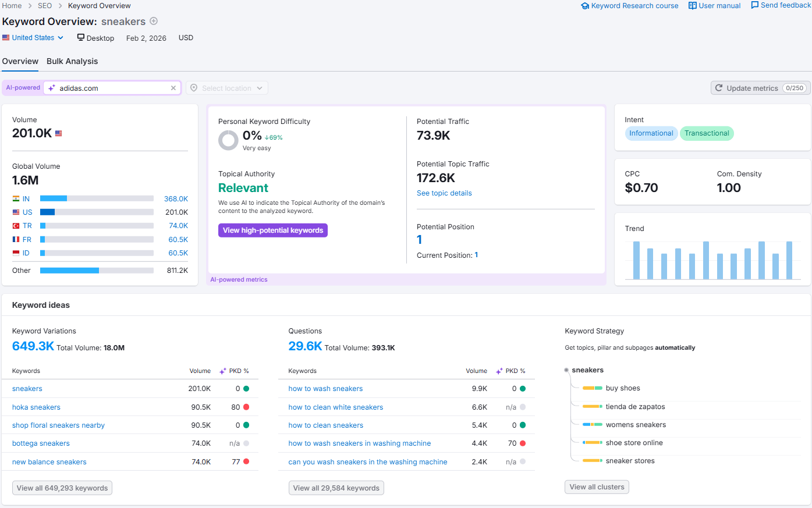Clear the adidas.com domain field
812x508 pixels.
tap(173, 88)
